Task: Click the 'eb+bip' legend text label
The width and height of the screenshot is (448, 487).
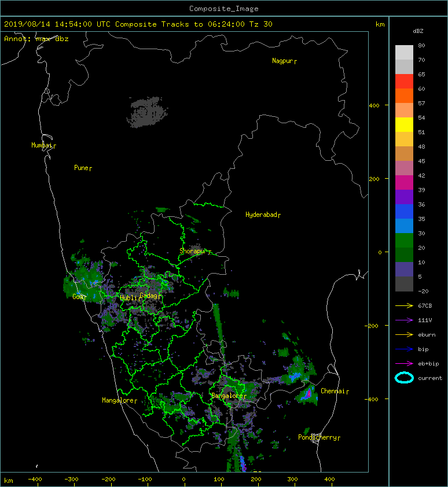Action: click(428, 364)
